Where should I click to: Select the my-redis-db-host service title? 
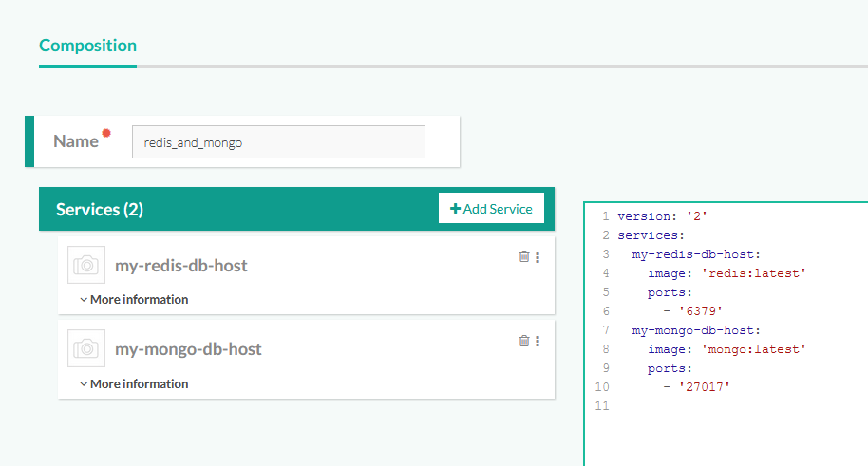tap(180, 265)
